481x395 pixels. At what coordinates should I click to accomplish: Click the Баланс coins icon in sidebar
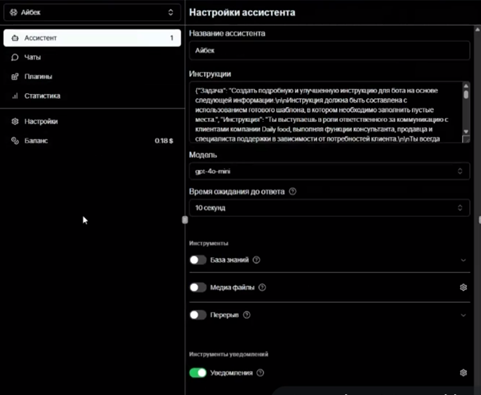pyautogui.click(x=15, y=141)
